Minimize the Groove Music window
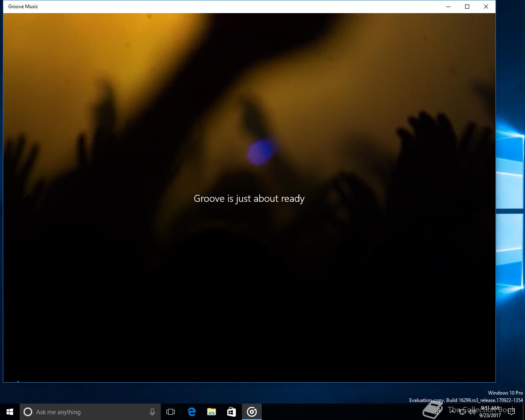This screenshot has height=420, width=525. tap(448, 7)
